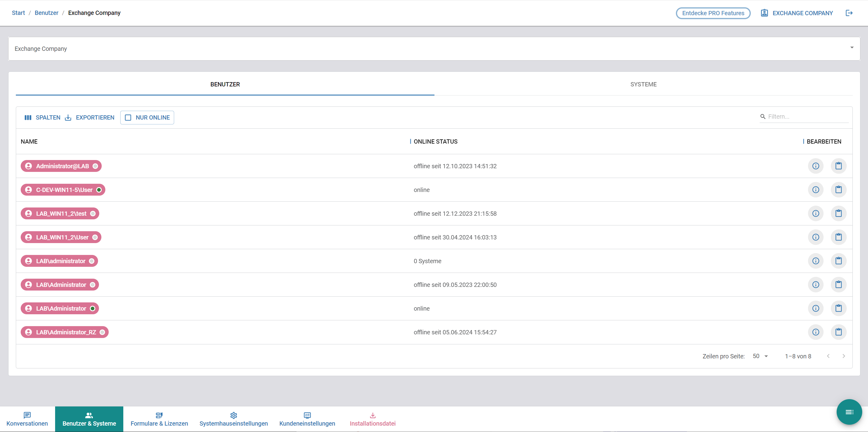Enable the Nur Online checkbox
Screen dimensions: 868x432
128,117
